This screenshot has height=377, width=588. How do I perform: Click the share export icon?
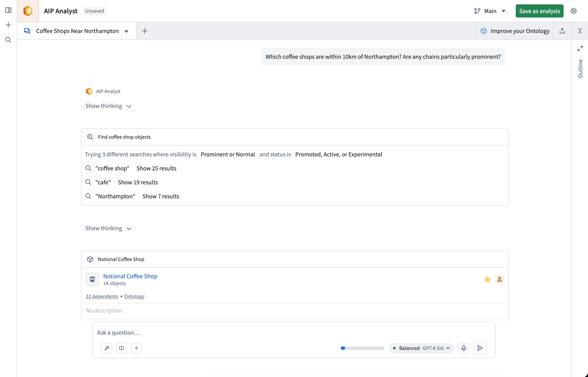click(x=562, y=31)
